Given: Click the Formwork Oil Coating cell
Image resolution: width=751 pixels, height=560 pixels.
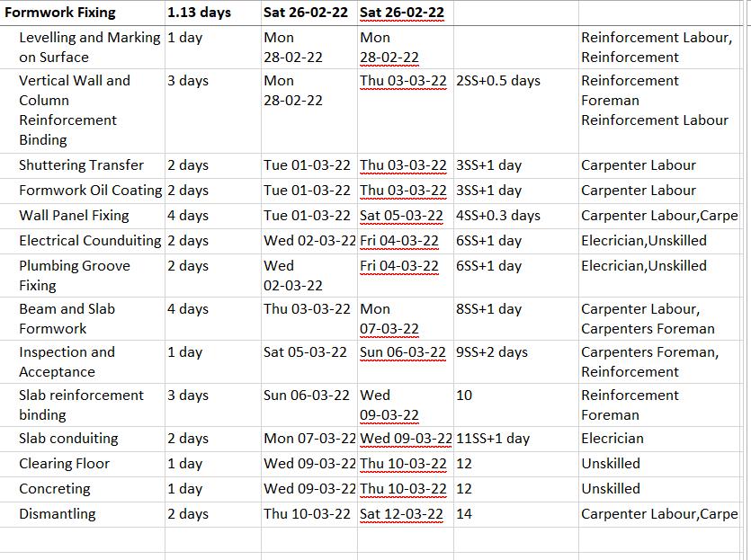Looking at the screenshot, I should [x=90, y=191].
